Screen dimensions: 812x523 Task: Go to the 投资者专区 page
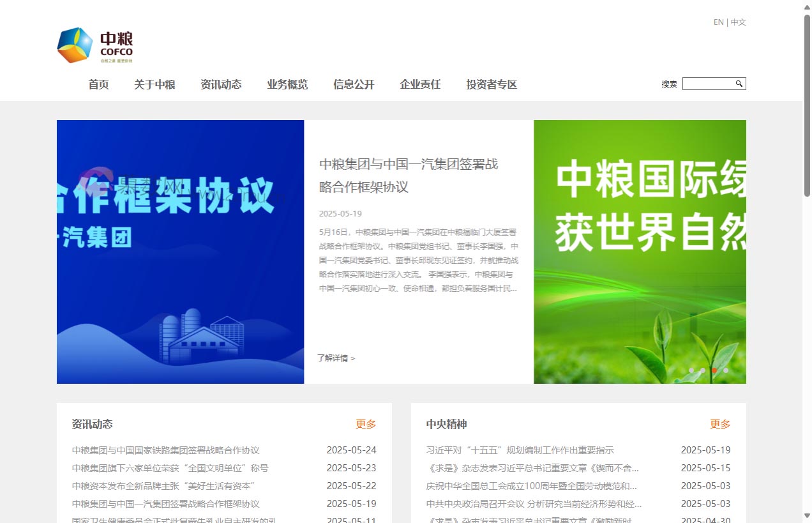click(x=491, y=84)
